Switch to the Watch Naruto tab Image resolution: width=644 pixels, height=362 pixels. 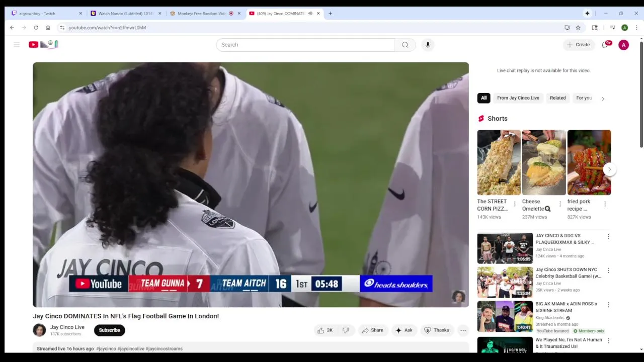pyautogui.click(x=126, y=14)
